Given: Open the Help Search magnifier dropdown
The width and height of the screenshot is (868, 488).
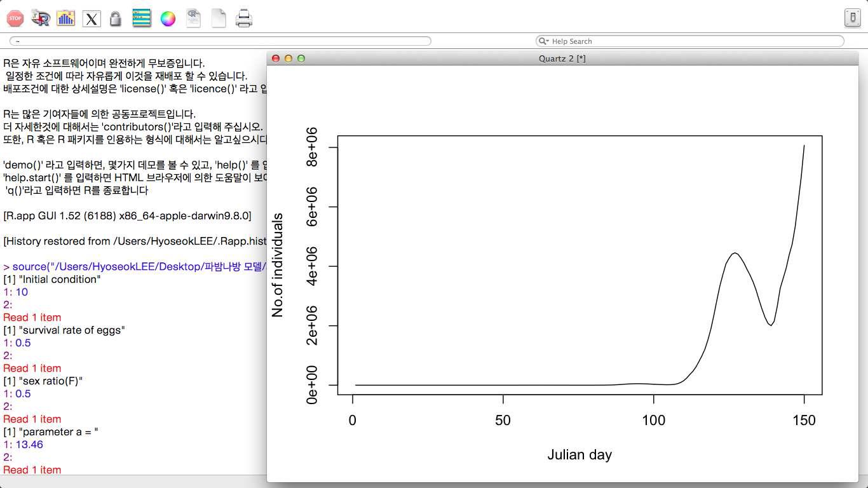Looking at the screenshot, I should tap(544, 41).
